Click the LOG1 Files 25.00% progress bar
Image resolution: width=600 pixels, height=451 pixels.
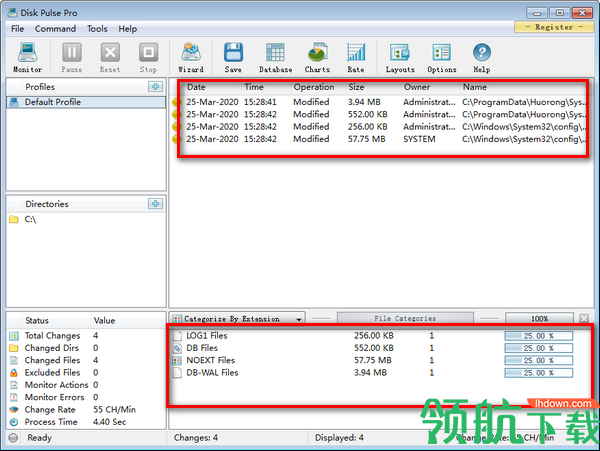pyautogui.click(x=538, y=336)
